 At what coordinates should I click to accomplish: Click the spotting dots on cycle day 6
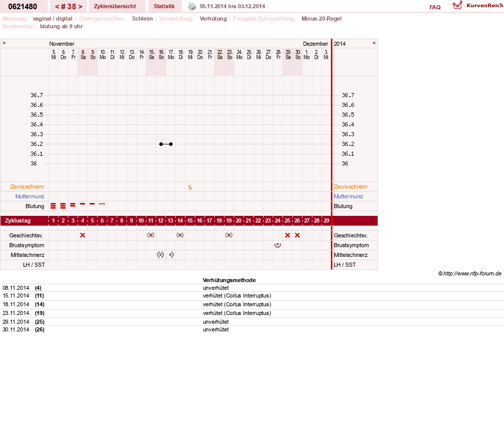(102, 204)
